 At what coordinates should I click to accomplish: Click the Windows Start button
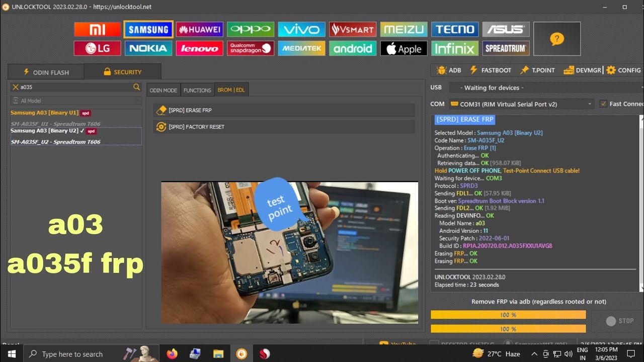point(11,354)
